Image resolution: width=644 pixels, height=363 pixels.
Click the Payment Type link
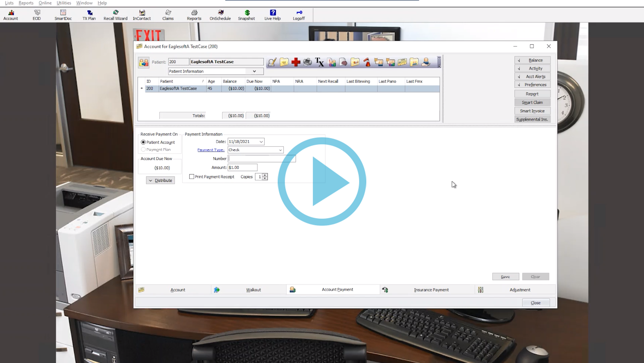coord(211,150)
